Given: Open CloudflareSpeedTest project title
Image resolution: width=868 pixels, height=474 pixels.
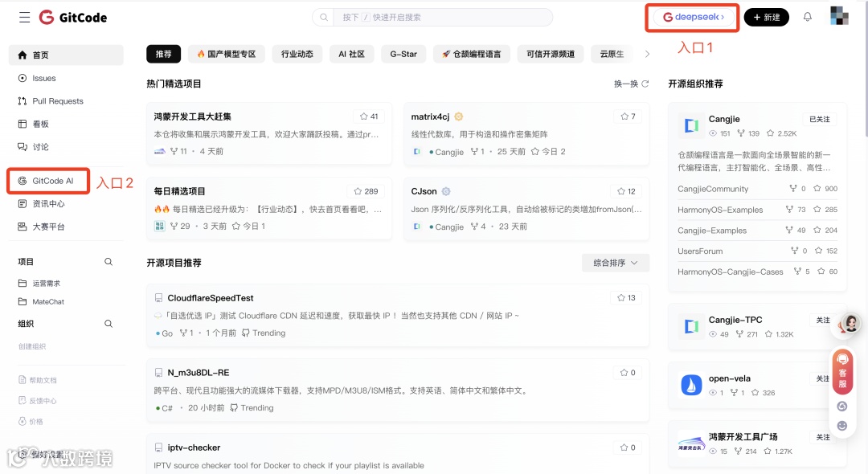Looking at the screenshot, I should (x=211, y=297).
